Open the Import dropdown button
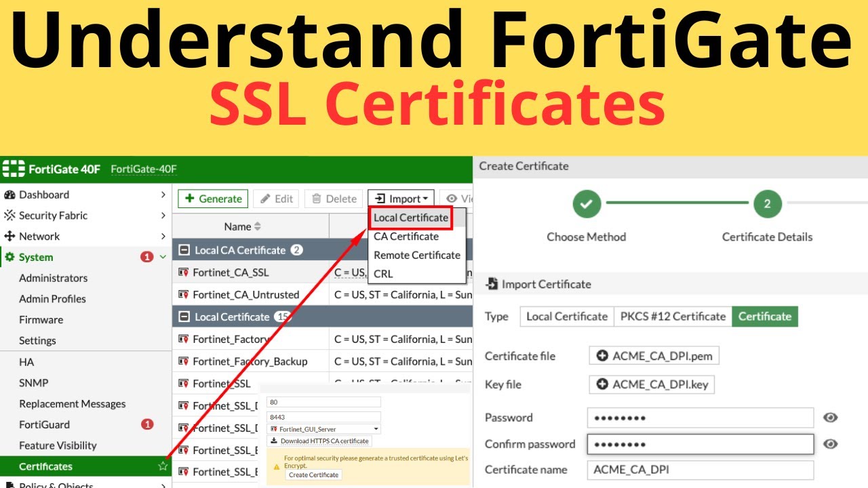This screenshot has width=868, height=488. (401, 199)
